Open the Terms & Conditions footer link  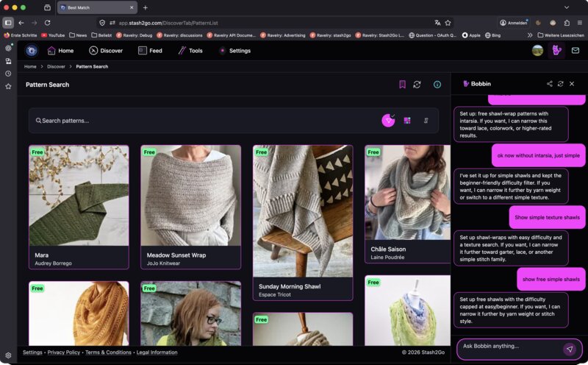click(108, 352)
